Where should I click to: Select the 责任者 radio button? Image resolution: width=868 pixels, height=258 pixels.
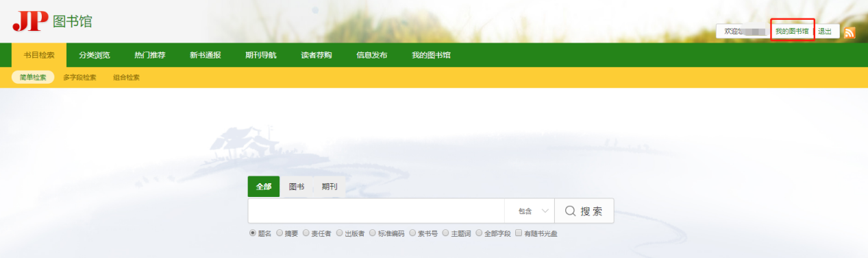click(306, 233)
